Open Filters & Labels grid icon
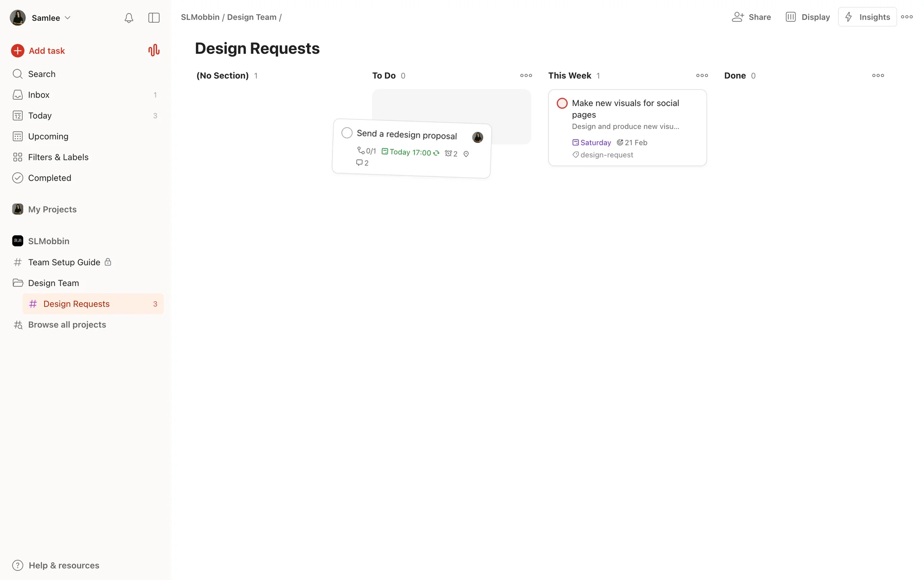 click(18, 157)
